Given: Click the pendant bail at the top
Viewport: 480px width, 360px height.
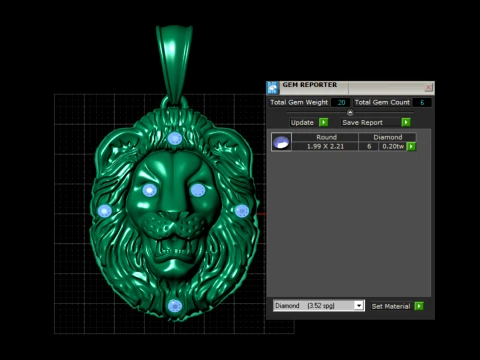Looking at the screenshot, I should click(174, 65).
